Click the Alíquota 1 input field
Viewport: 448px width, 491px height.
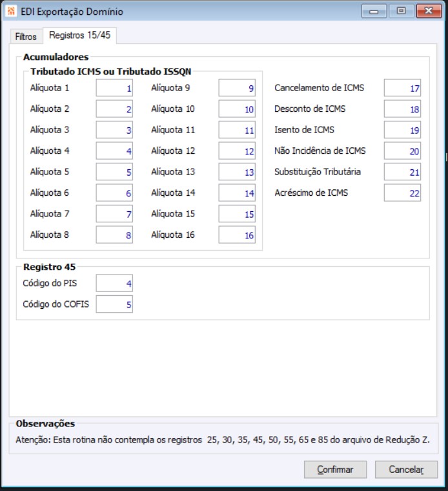114,89
